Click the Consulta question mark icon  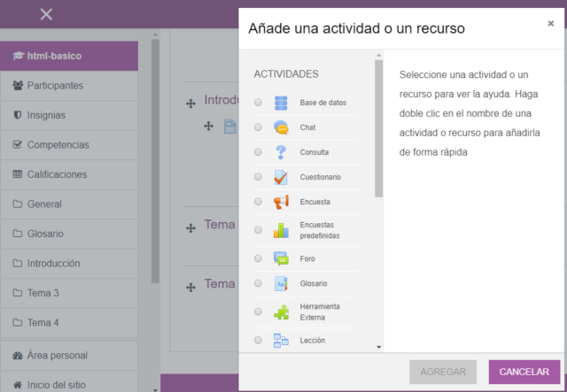[x=281, y=152]
